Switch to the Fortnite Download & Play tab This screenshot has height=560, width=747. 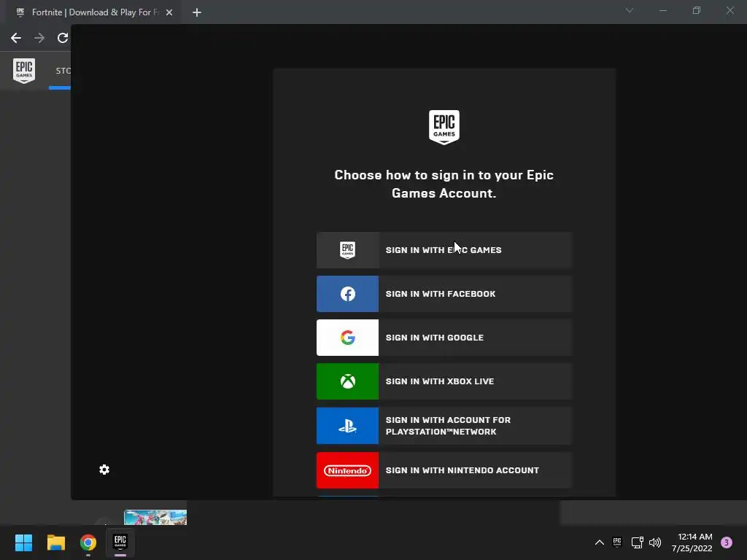coord(94,12)
